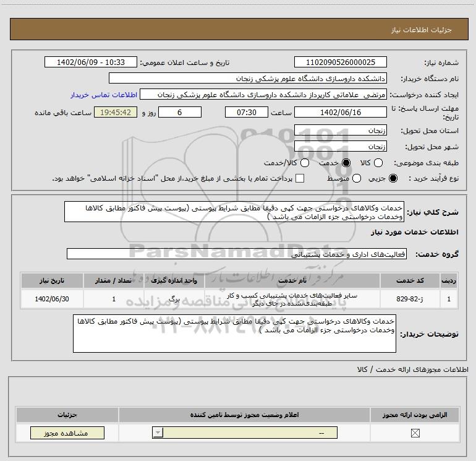This screenshot has width=476, height=461.
Task: Click the delivery city field زنجان
Action: 340,146
